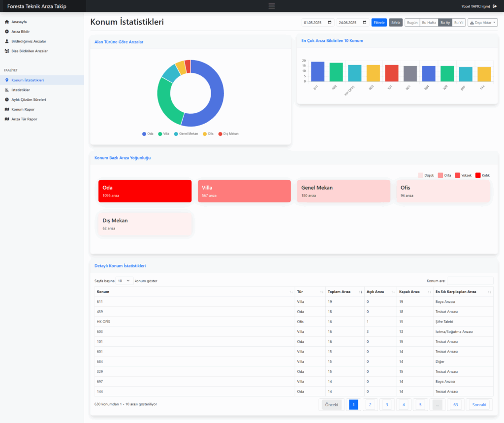The width and height of the screenshot is (504, 423).
Task: Toggle Genel Mekan series in donut legend
Action: click(x=186, y=134)
